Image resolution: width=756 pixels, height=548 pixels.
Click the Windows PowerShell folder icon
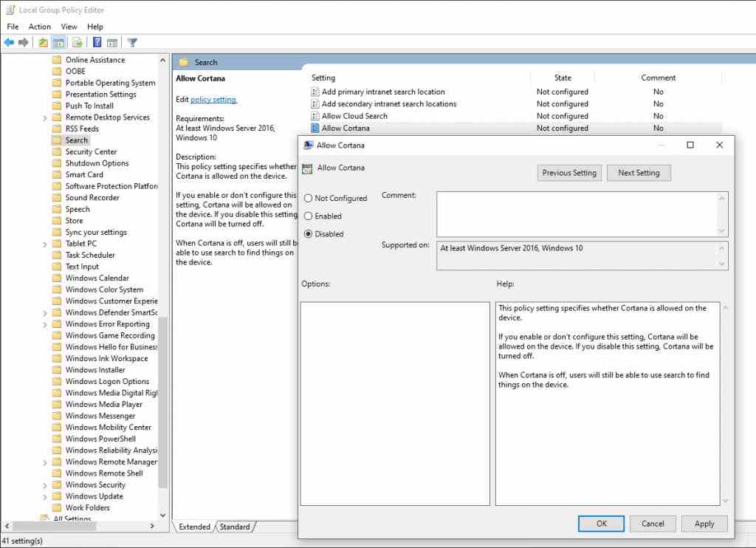[x=57, y=439]
